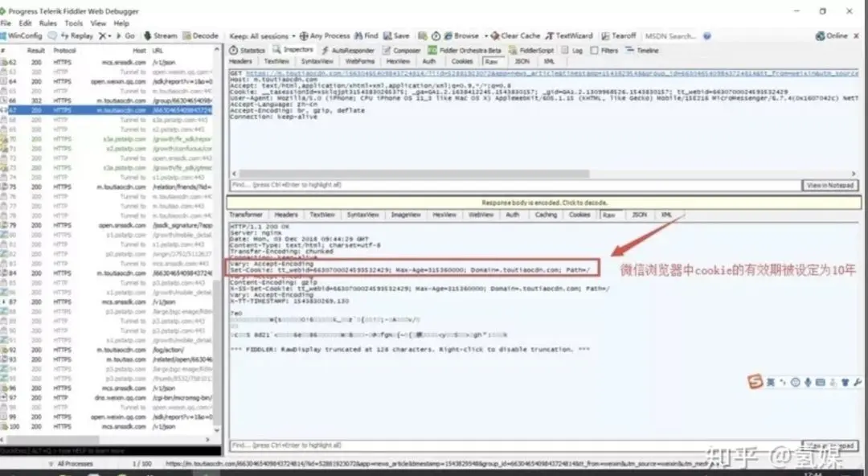Open the Timeline tab

pyautogui.click(x=642, y=51)
